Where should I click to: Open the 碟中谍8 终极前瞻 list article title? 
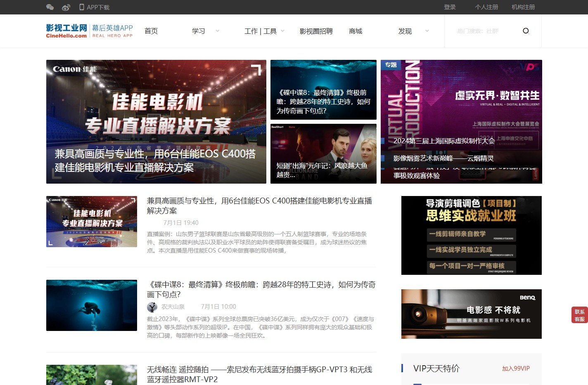point(261,289)
